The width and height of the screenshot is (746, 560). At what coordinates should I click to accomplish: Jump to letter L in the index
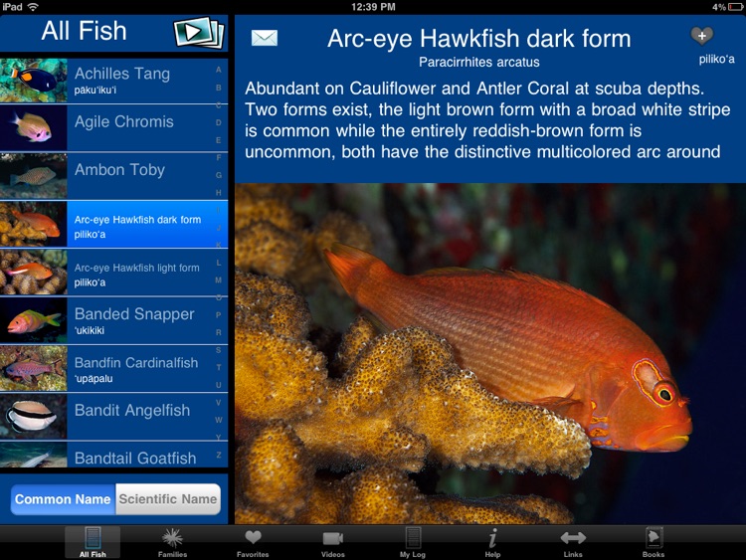(x=219, y=263)
